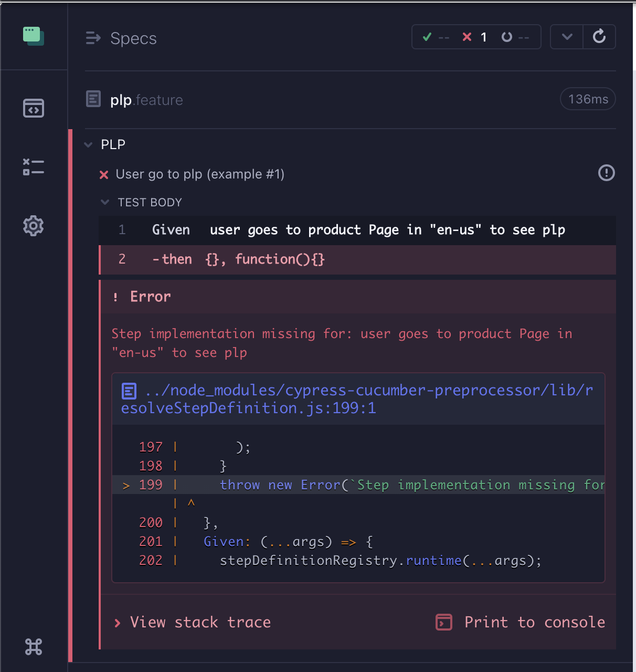636x672 pixels.
Task: Click the Print to console button
Action: [521, 622]
